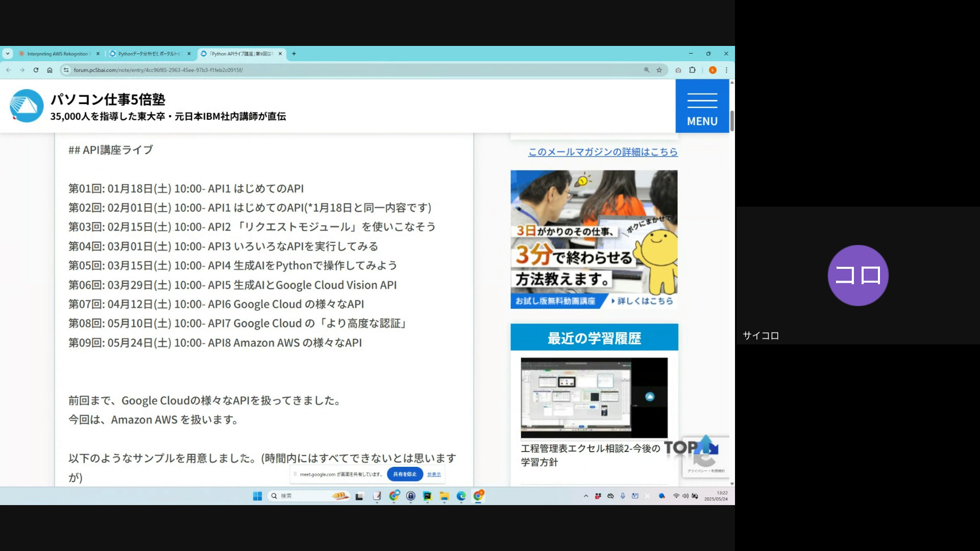Open the extensions puzzle icon
The image size is (980, 551).
click(692, 70)
